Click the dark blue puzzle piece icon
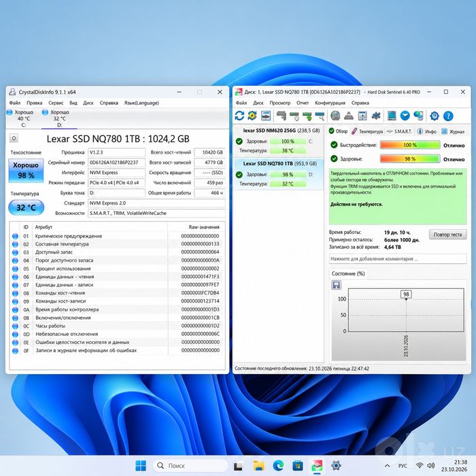476x476 pixels. tap(376, 116)
